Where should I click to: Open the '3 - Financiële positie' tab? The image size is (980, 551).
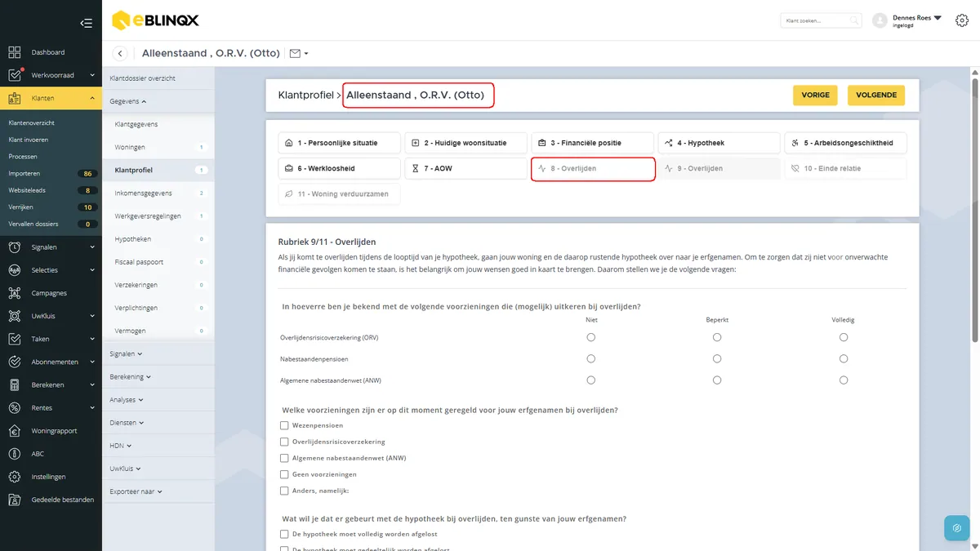click(592, 143)
